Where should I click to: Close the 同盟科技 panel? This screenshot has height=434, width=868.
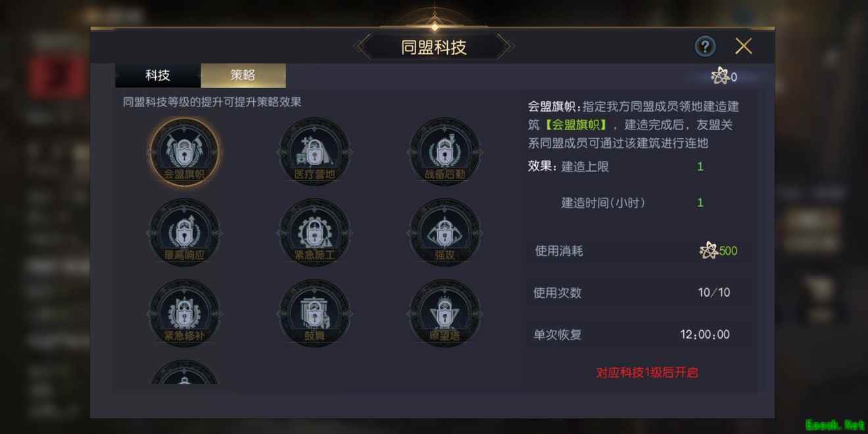click(744, 46)
